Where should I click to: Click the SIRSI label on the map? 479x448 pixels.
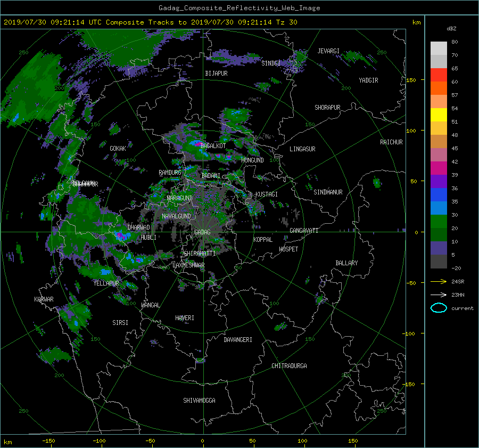point(120,323)
